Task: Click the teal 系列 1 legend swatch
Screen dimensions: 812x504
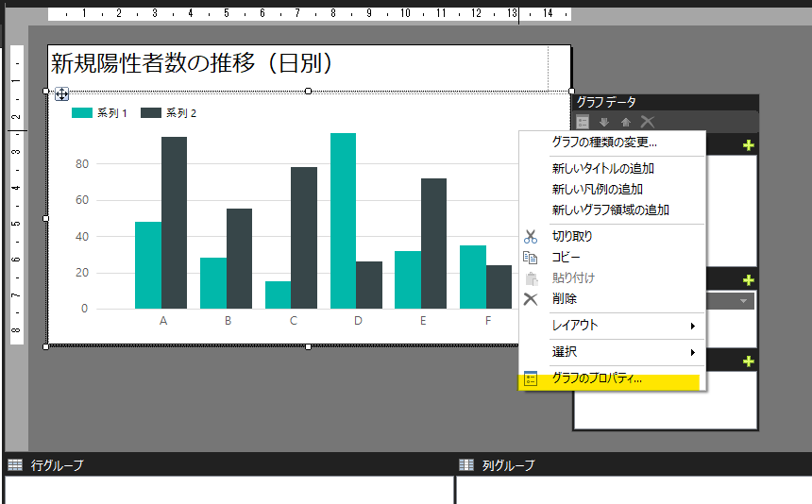Action: [82, 113]
